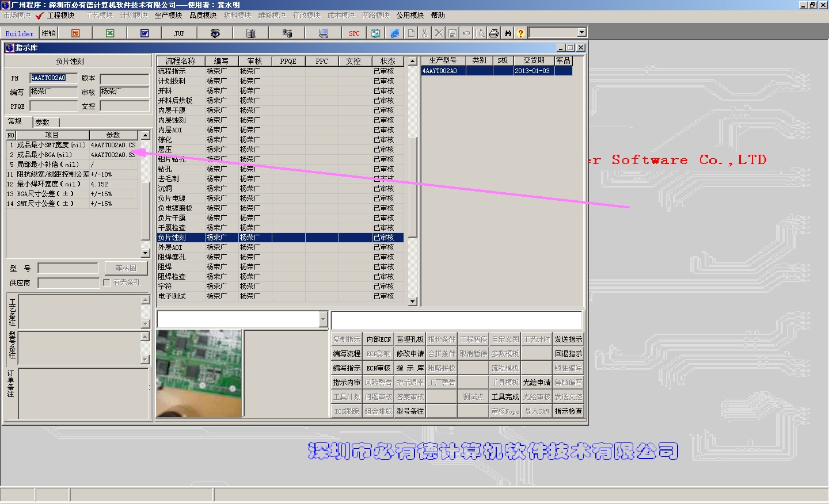Click the 注销 logout button
Screen dimensions: 829x504
(x=49, y=33)
